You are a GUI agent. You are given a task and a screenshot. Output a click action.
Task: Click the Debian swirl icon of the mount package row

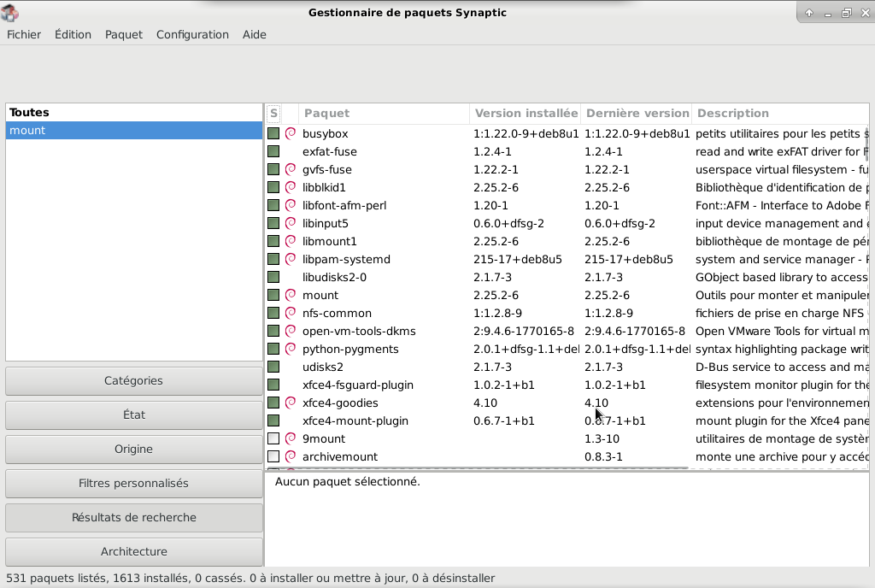pyautogui.click(x=291, y=295)
